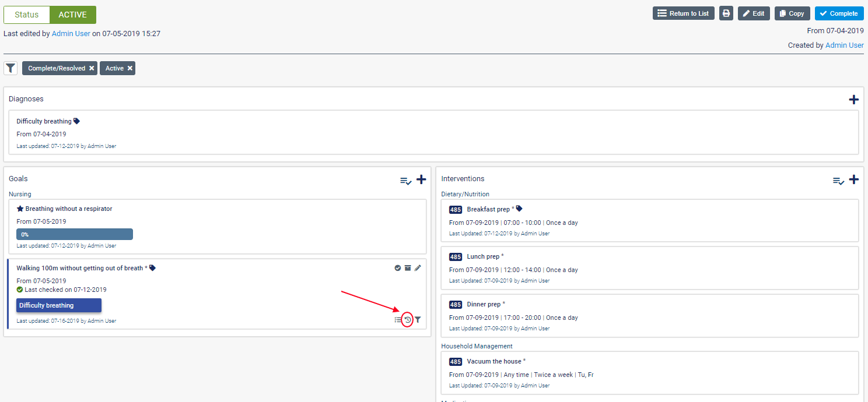
Task: Click the Goals check-all list icon
Action: pos(405,181)
